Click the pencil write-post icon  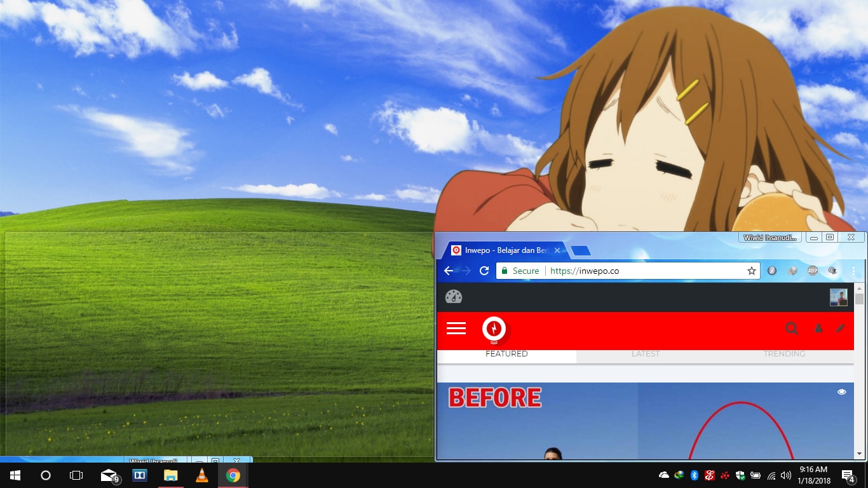(x=841, y=329)
